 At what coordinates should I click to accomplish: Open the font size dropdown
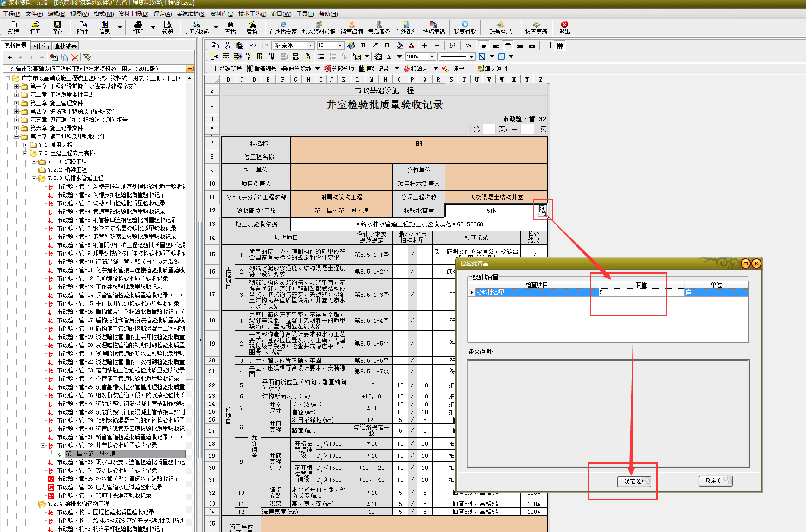(340, 45)
